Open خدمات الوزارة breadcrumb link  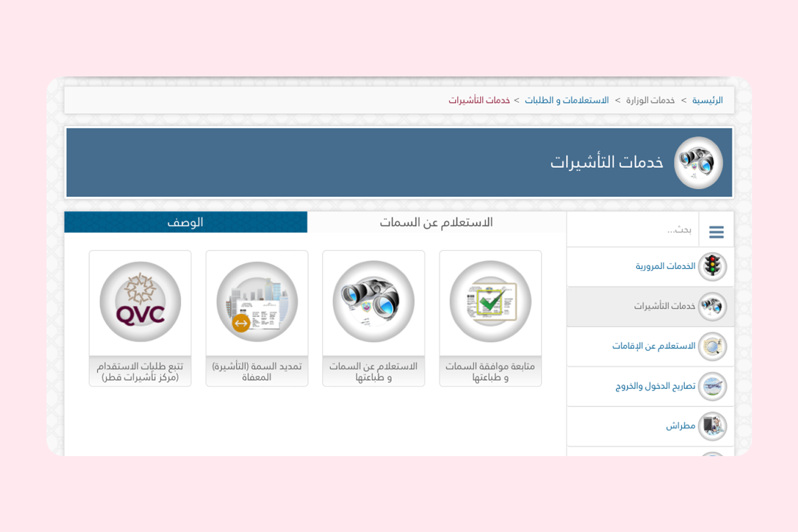(x=651, y=100)
